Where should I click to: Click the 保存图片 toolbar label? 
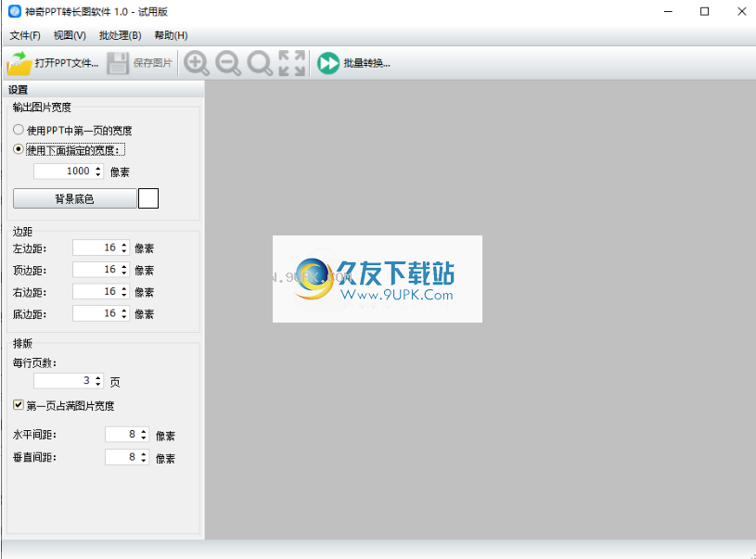[x=152, y=63]
